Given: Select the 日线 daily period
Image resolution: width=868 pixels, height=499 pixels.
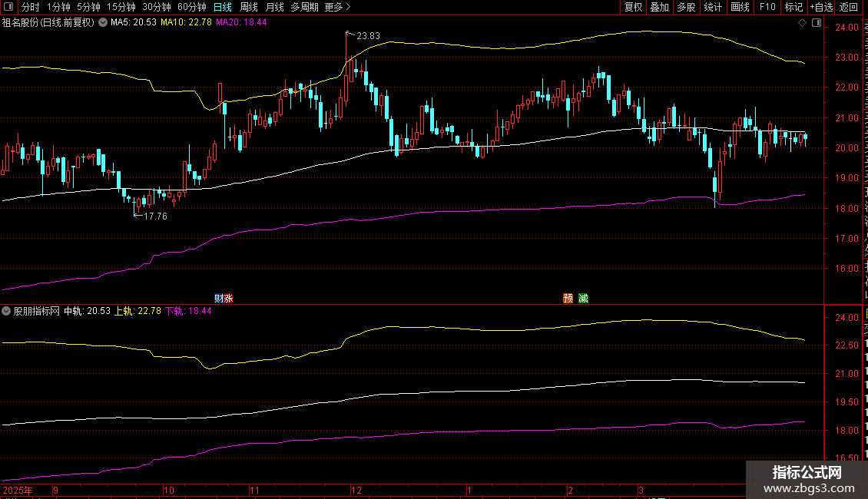Looking at the screenshot, I should (223, 7).
